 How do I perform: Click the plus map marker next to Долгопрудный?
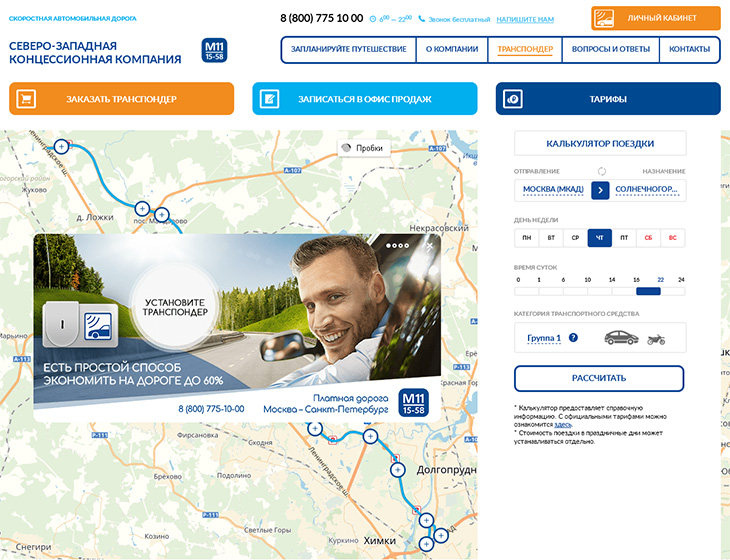[397, 470]
